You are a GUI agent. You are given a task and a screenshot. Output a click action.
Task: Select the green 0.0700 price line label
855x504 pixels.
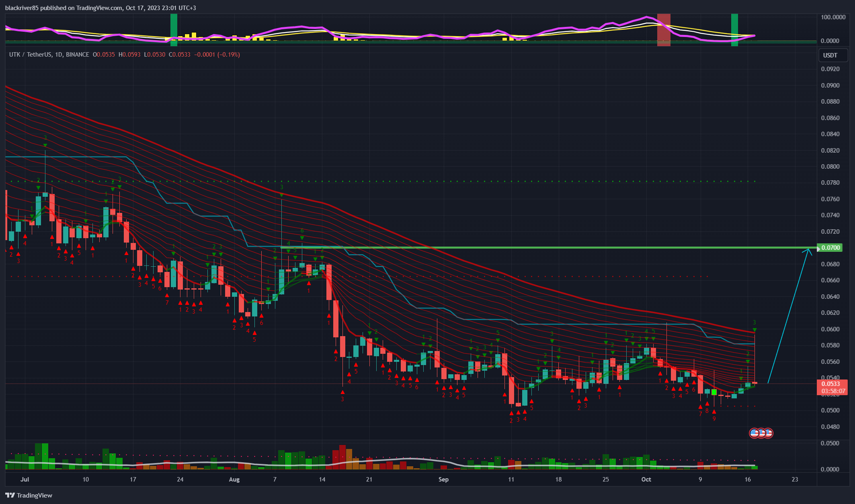coord(830,247)
